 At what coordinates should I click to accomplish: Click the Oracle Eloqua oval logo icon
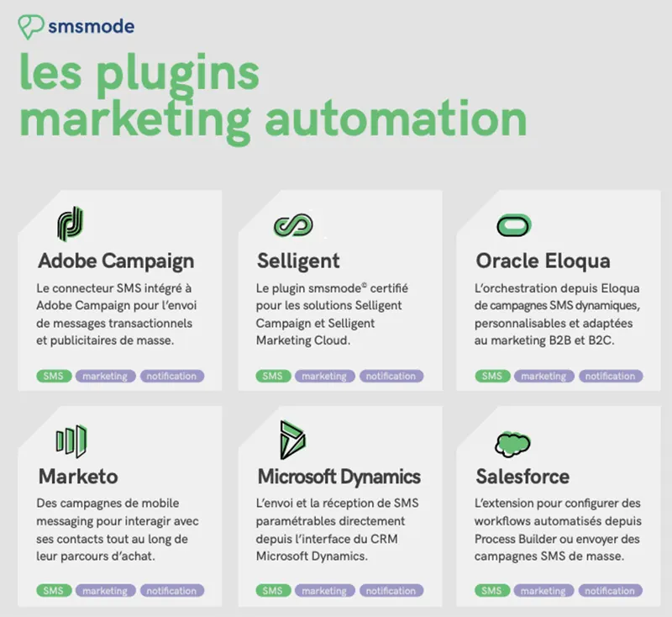pos(514,225)
